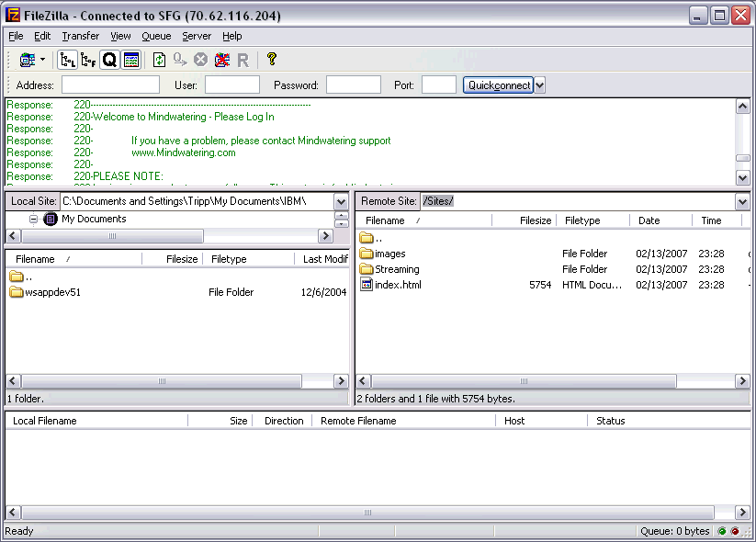The image size is (756, 542).
Task: Expand the Site Manager dropdown arrow
Action: click(x=42, y=60)
